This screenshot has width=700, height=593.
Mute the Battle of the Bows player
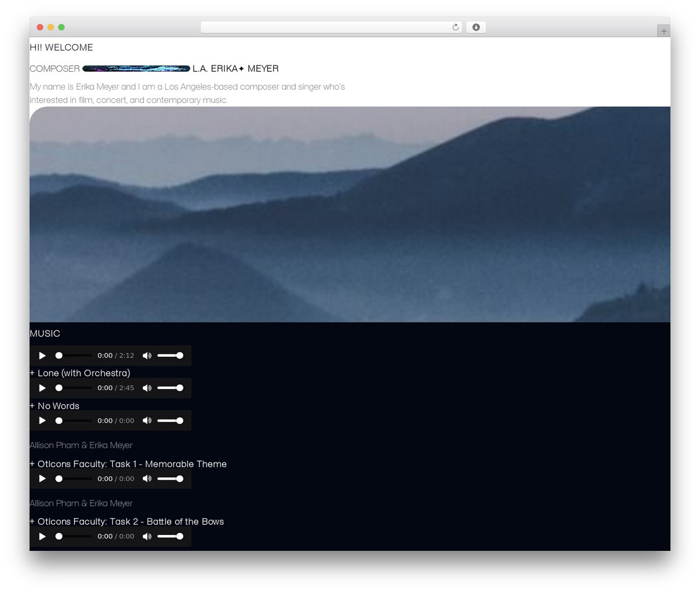click(x=147, y=537)
